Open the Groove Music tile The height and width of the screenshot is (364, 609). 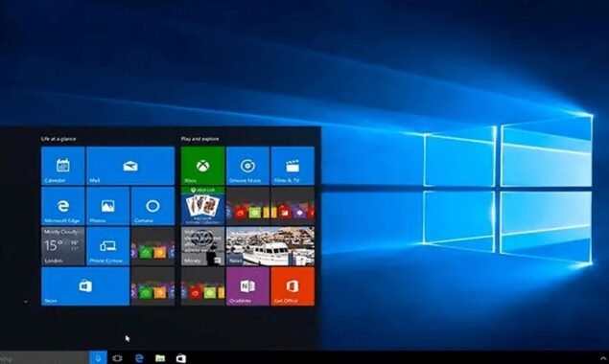[x=247, y=166]
